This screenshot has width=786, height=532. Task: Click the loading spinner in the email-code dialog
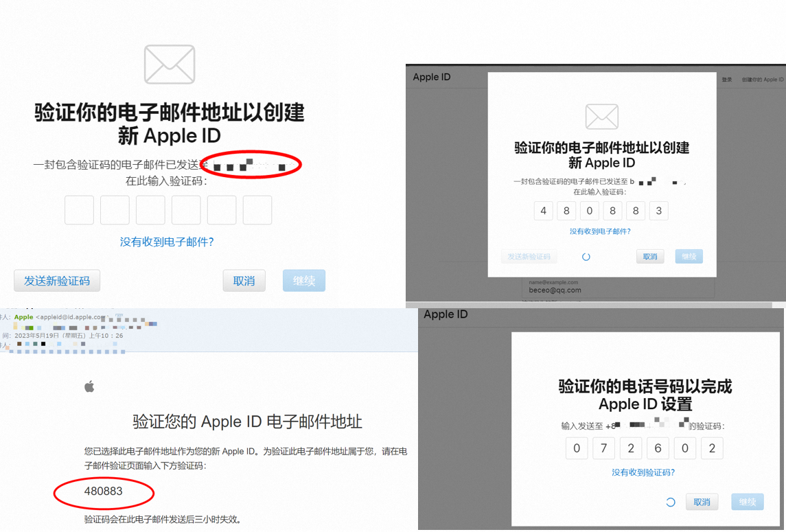pyautogui.click(x=586, y=257)
